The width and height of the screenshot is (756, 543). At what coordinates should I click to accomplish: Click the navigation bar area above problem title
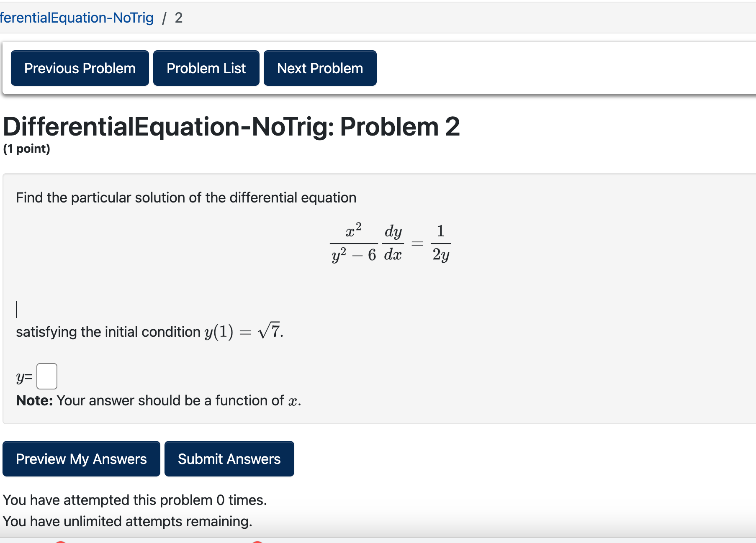tap(544, 67)
